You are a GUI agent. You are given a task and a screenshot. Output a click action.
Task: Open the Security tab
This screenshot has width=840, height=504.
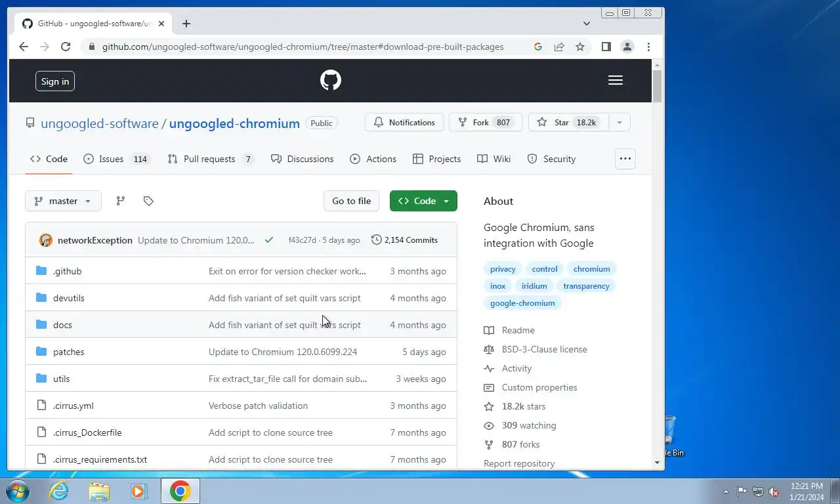click(x=551, y=159)
